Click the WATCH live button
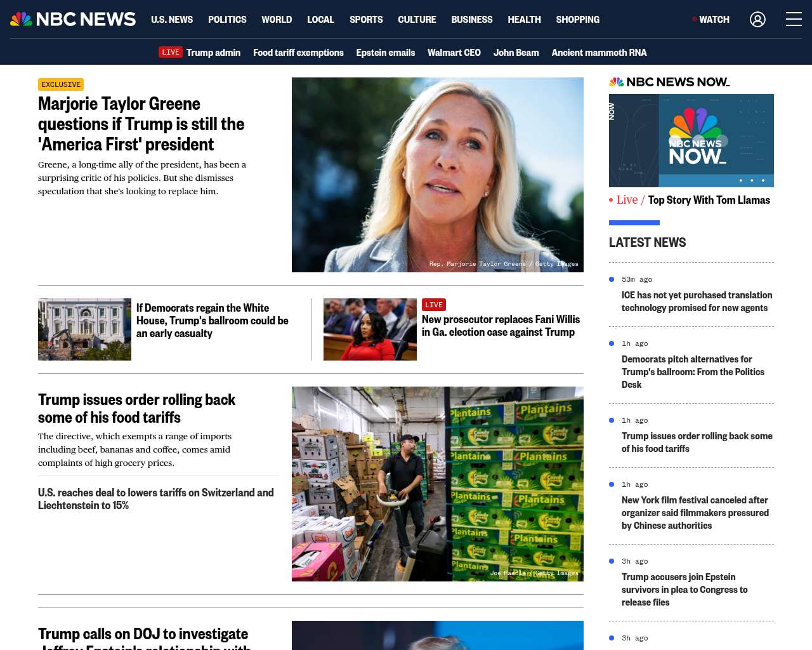Image resolution: width=812 pixels, height=650 pixels. 711,20
